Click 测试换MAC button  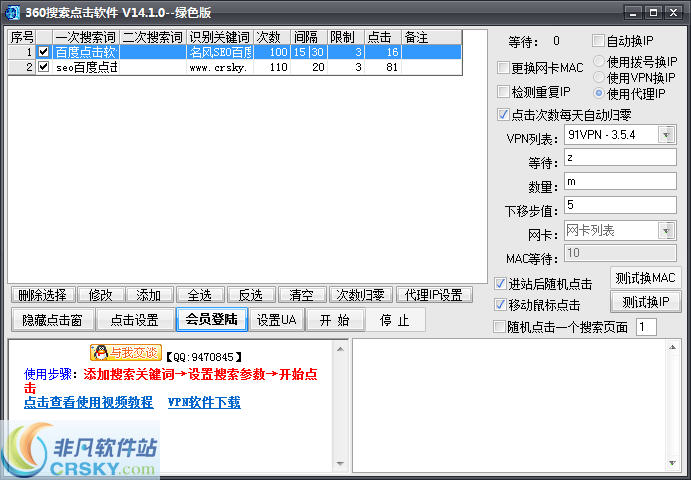pos(645,278)
